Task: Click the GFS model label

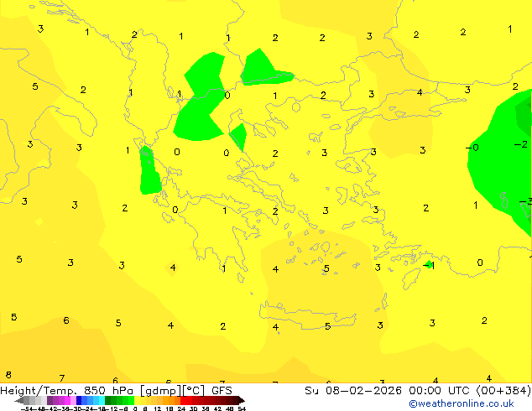Action: (x=222, y=391)
